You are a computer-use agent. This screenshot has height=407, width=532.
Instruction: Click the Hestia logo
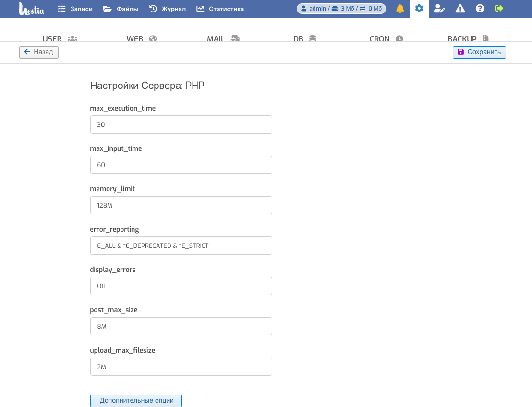[x=32, y=9]
